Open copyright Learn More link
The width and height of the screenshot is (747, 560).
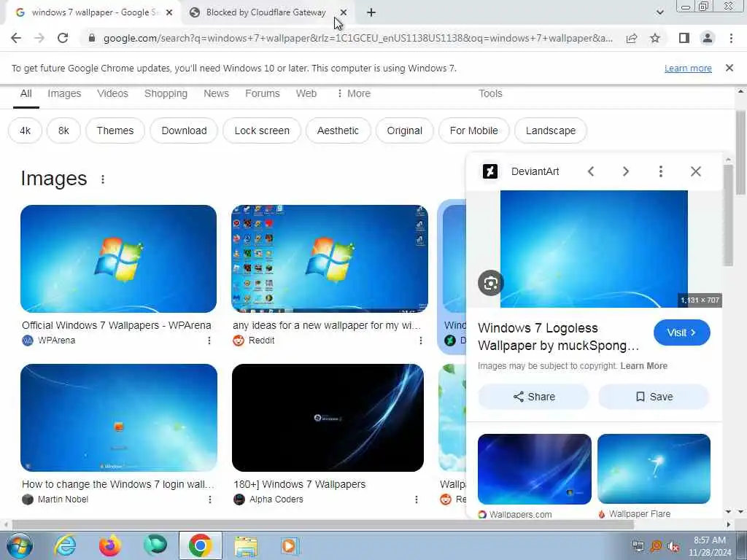643,366
